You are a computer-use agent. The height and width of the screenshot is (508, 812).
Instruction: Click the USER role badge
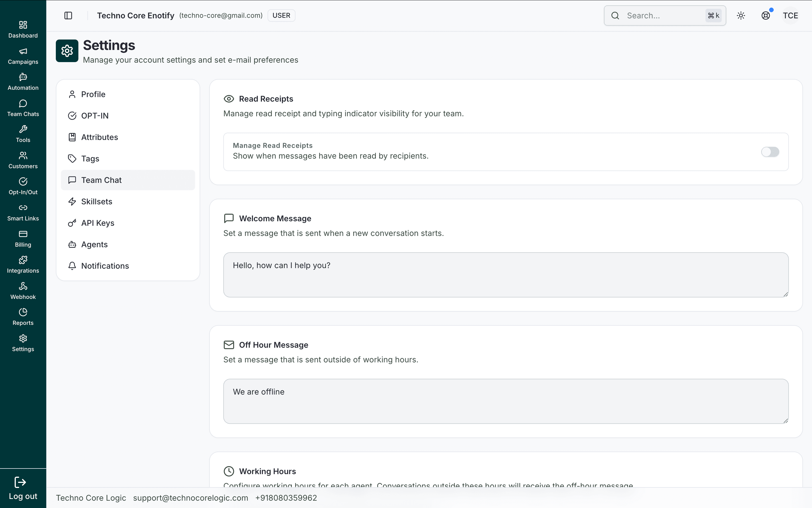click(281, 16)
